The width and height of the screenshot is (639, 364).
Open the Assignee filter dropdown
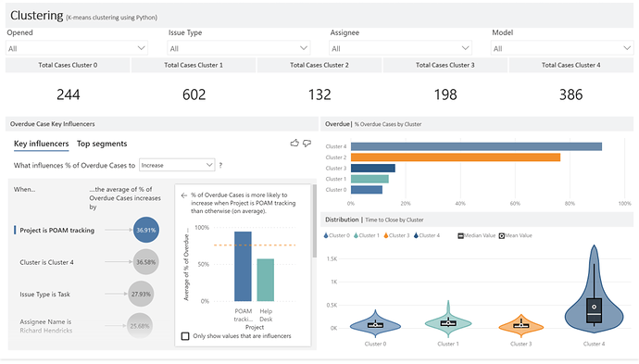coord(400,48)
